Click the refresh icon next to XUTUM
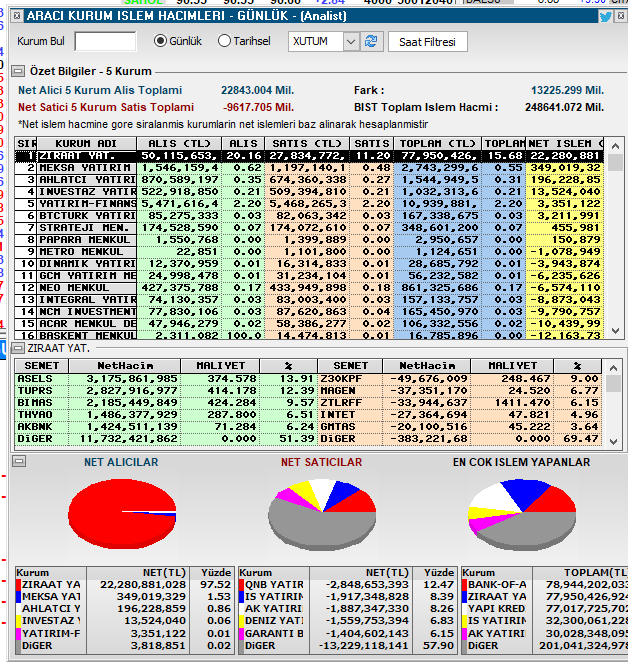628x662 pixels. 371,41
